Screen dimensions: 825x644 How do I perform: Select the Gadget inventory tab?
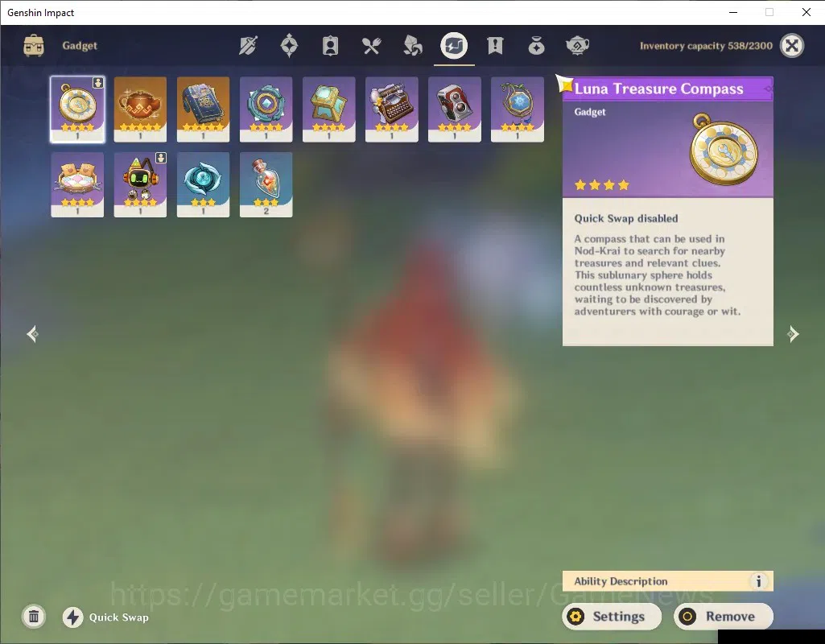(x=454, y=46)
